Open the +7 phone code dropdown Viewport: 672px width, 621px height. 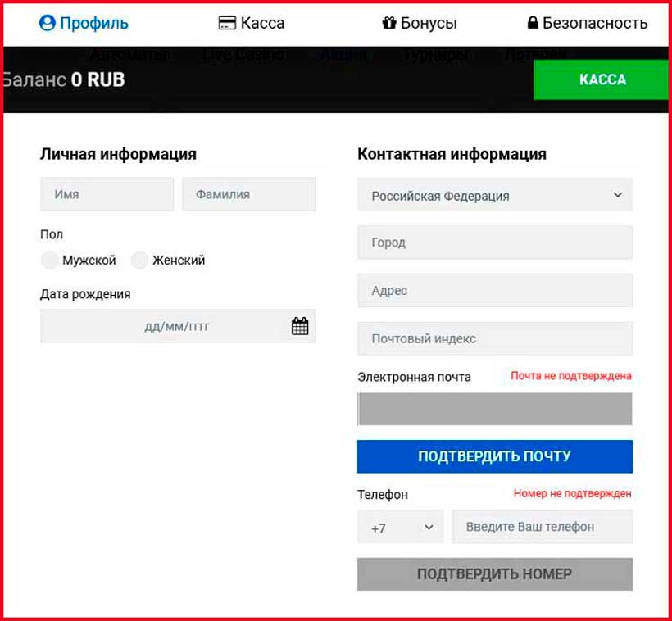click(x=400, y=526)
